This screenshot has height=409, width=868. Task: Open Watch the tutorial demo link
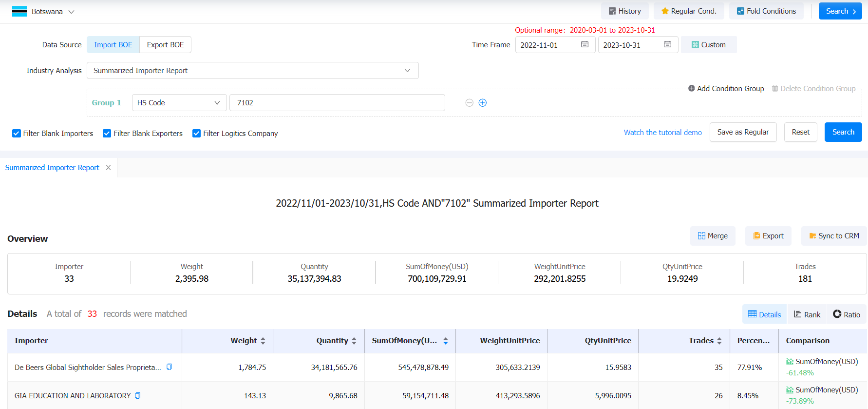pos(663,133)
